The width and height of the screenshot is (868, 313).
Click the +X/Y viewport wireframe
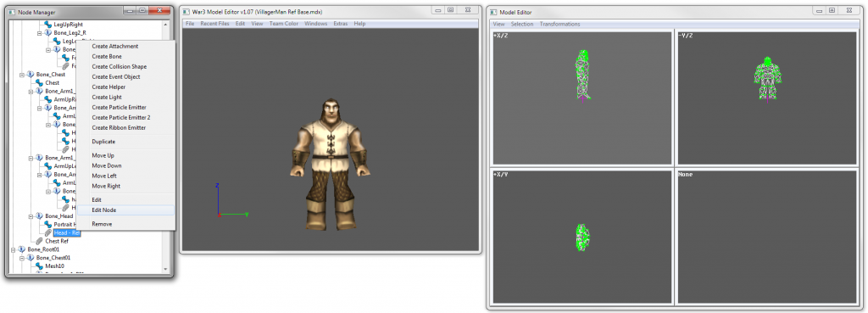click(582, 238)
